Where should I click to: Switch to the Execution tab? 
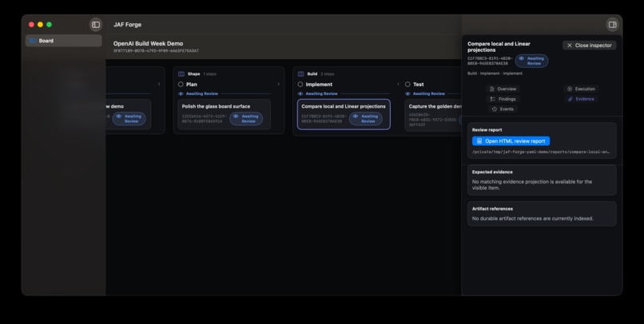pyautogui.click(x=581, y=89)
